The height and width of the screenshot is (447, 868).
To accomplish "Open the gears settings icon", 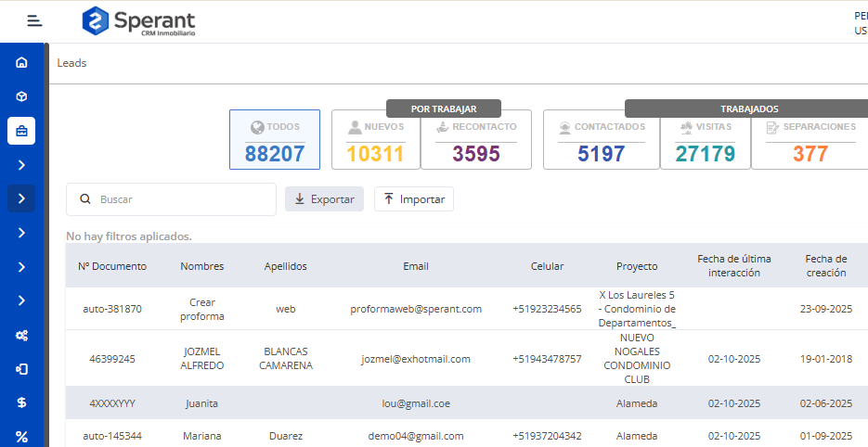I will coord(21,336).
